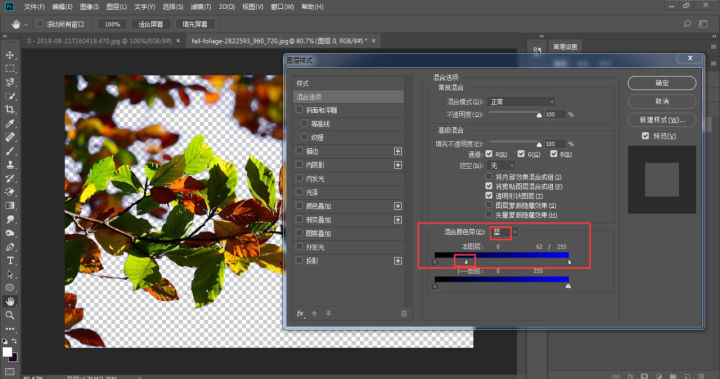
Task: Enable the Bevel and Emboss (斜面和浮雕) checkbox
Action: tap(299, 110)
